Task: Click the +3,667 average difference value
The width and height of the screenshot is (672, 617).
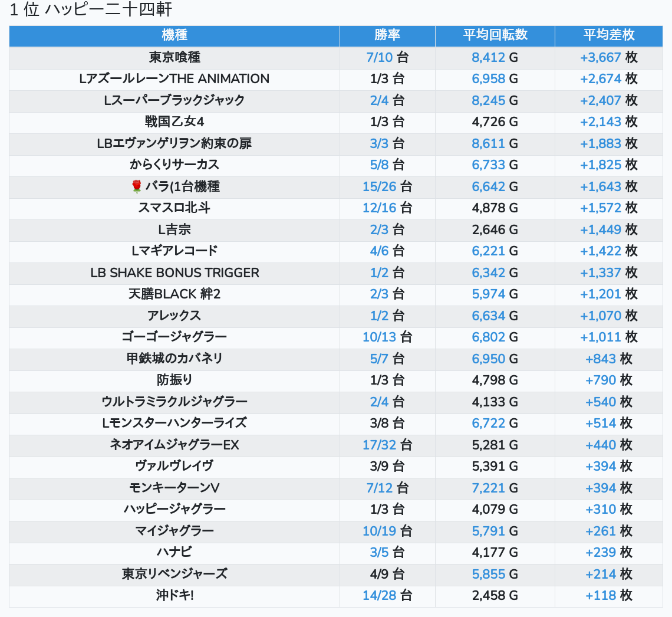Action: [x=601, y=57]
